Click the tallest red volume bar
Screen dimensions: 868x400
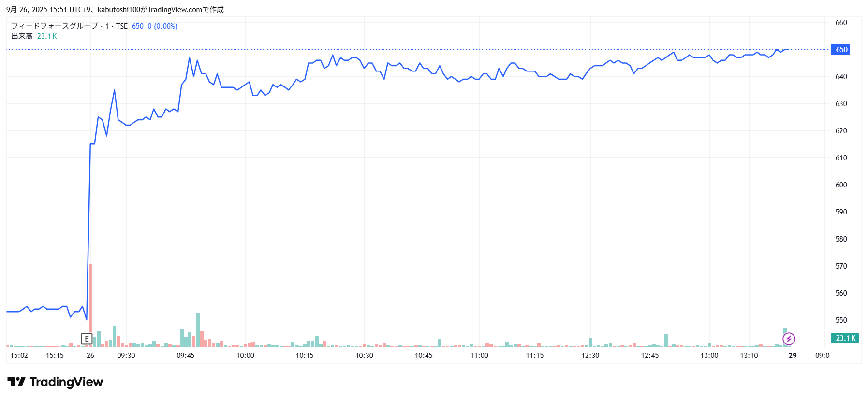90,304
